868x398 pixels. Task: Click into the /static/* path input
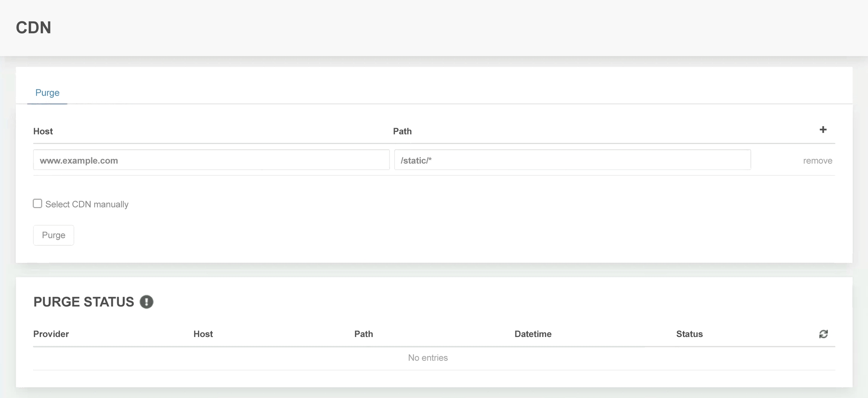pyautogui.click(x=572, y=160)
